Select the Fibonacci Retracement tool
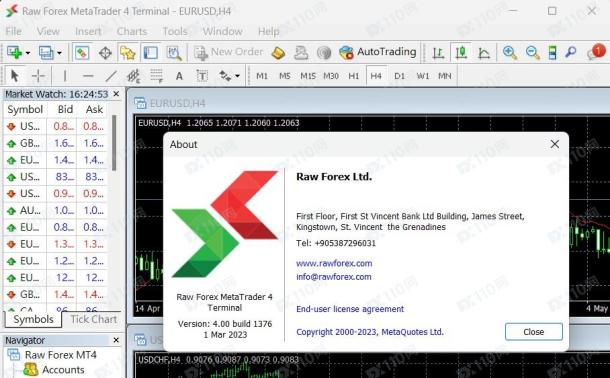Screen dimensions: 610x378 tap(156, 76)
